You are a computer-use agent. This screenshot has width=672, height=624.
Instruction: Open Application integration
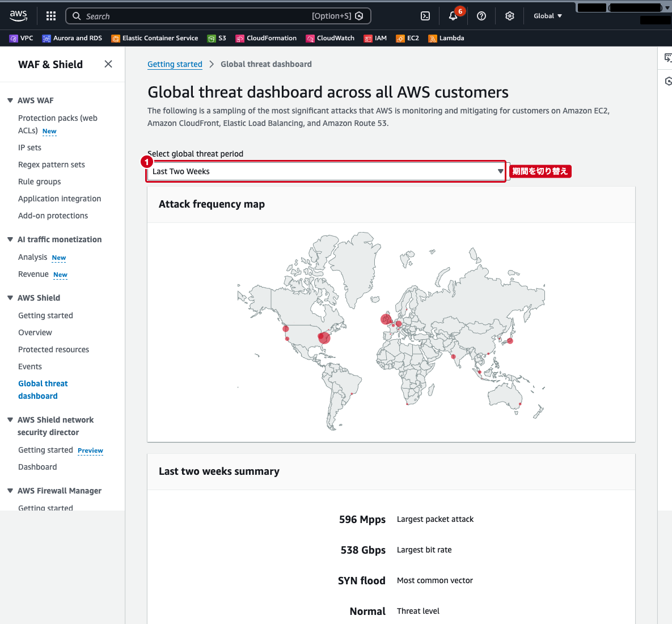(60, 199)
